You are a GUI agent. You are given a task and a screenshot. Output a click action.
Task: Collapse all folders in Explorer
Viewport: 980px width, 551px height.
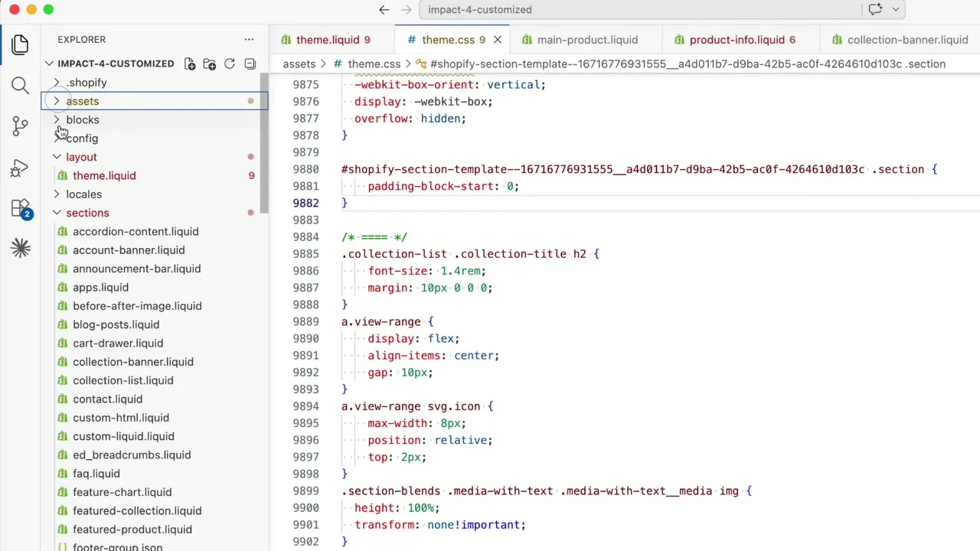point(250,64)
